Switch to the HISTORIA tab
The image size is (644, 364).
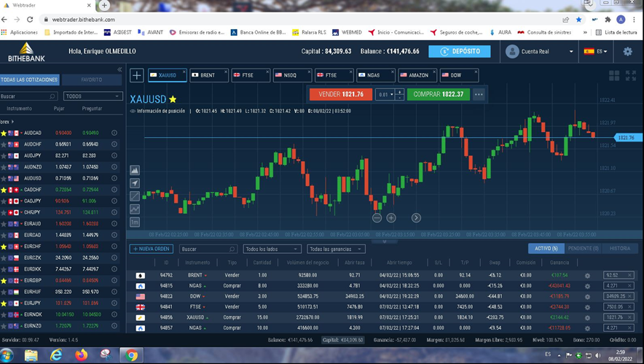(620, 249)
